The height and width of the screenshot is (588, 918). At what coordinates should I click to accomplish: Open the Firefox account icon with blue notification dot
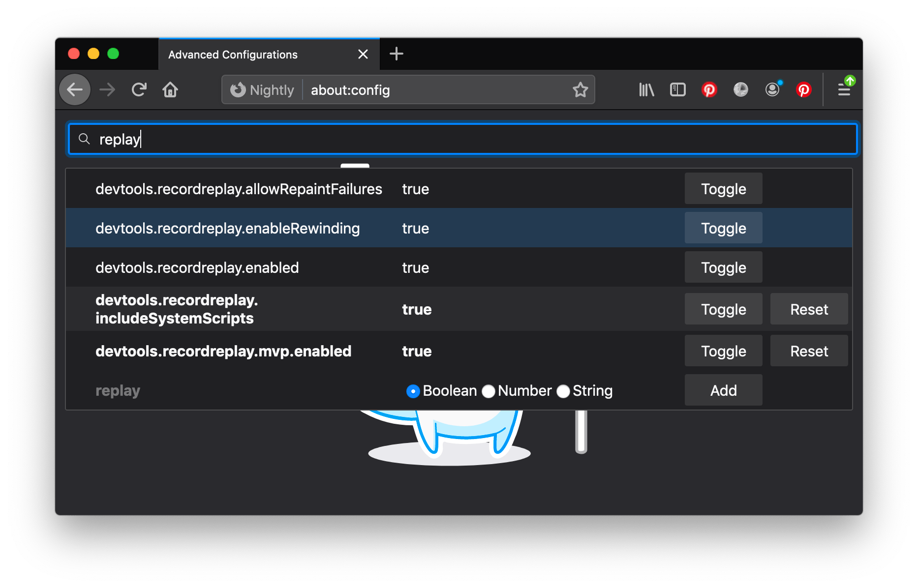pos(772,89)
